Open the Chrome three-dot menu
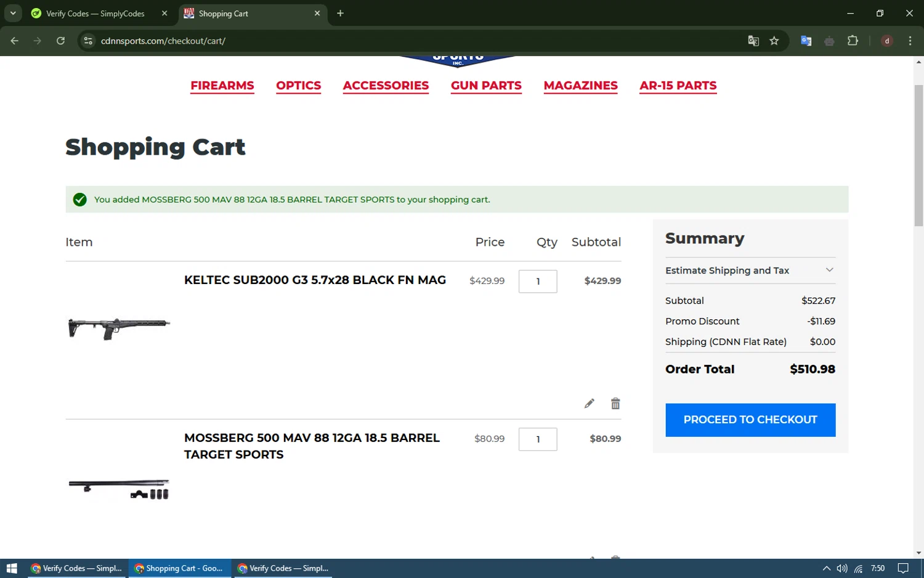 point(910,41)
